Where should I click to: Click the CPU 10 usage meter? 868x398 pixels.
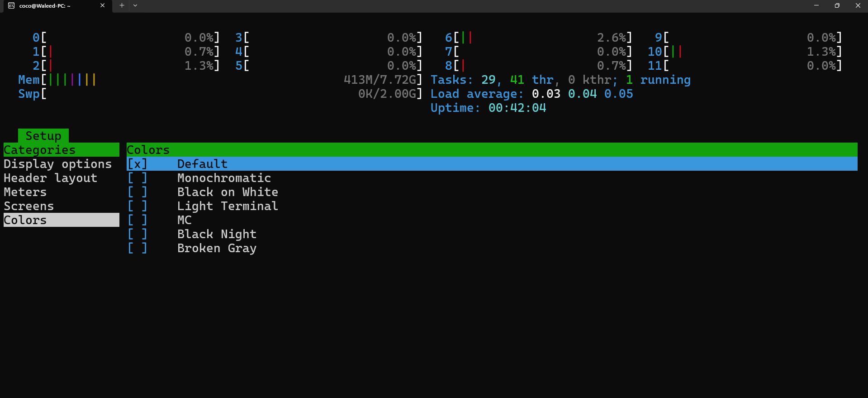745,52
